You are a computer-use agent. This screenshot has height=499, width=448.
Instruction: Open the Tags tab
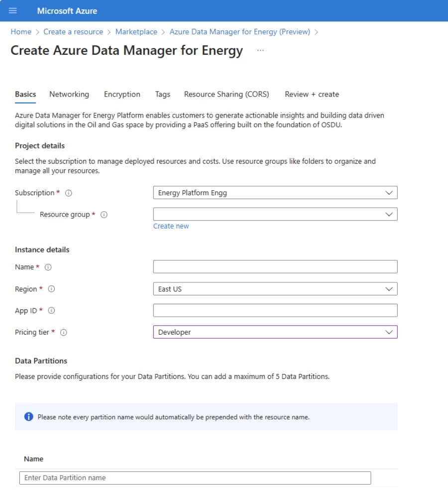click(163, 94)
